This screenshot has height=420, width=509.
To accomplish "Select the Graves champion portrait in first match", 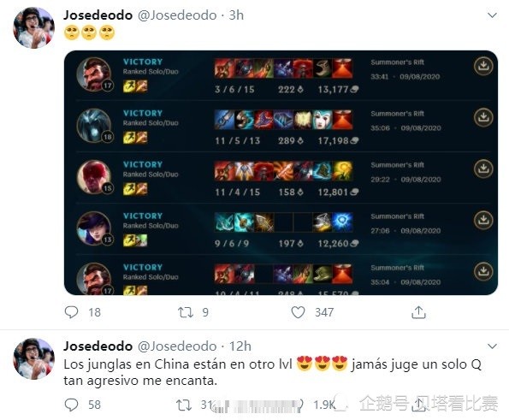I will pyautogui.click(x=94, y=74).
